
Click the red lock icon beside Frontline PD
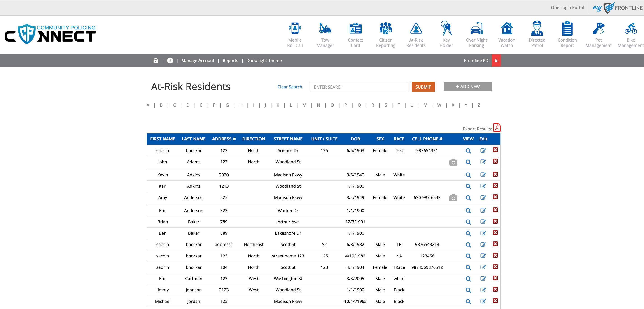tap(496, 61)
